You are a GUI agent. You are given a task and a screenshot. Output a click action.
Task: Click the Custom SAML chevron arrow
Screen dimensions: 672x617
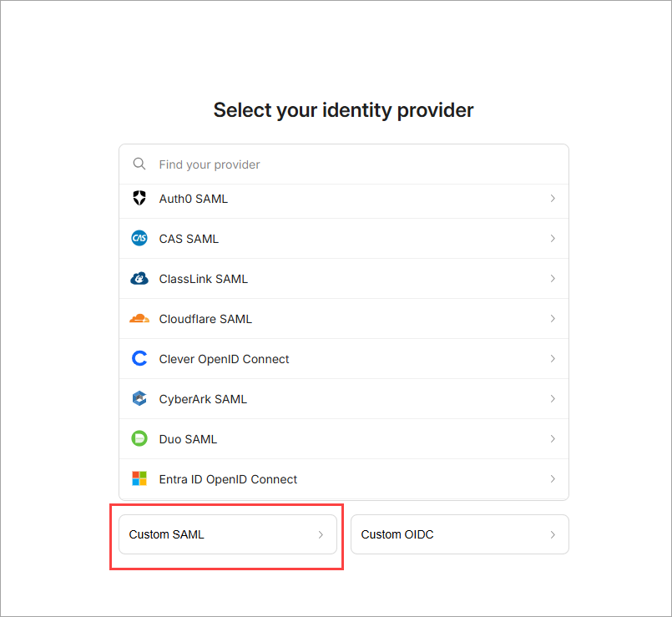point(321,534)
